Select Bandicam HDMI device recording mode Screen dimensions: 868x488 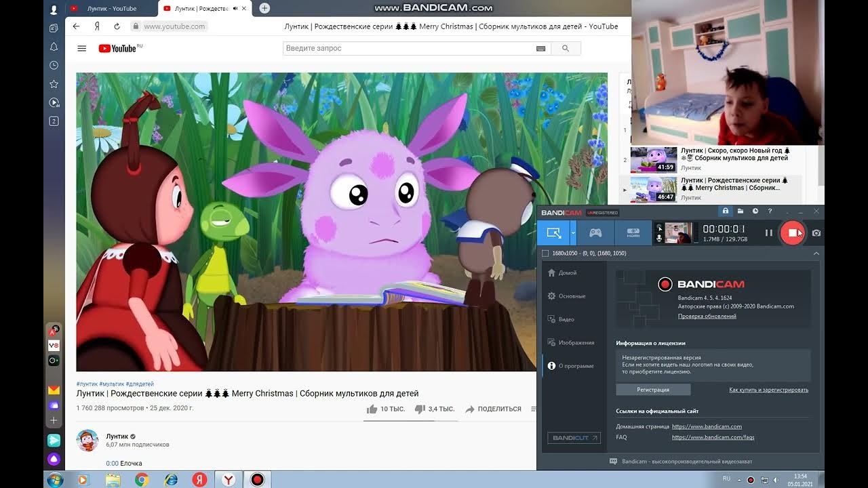(x=633, y=232)
